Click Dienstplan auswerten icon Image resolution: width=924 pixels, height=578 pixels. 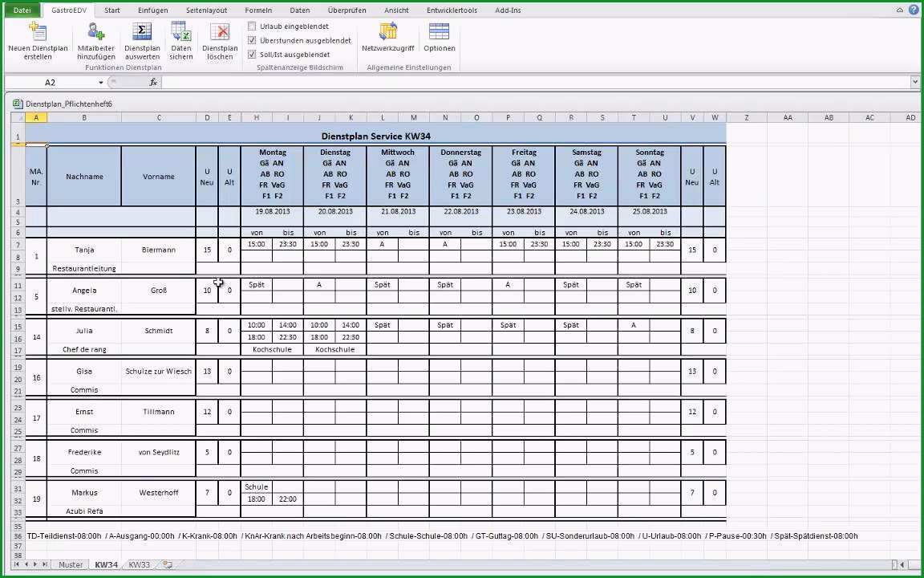(142, 31)
